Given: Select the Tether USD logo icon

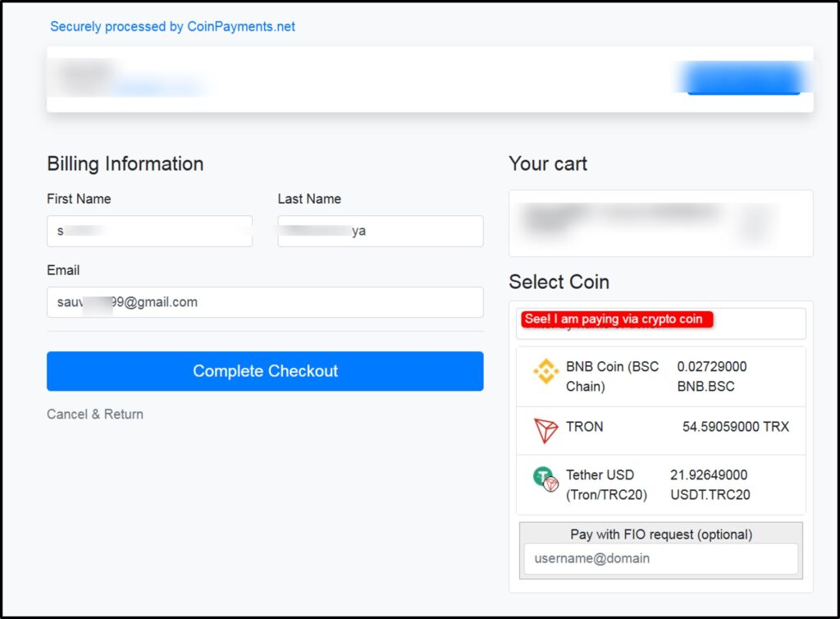Looking at the screenshot, I should 546,479.
